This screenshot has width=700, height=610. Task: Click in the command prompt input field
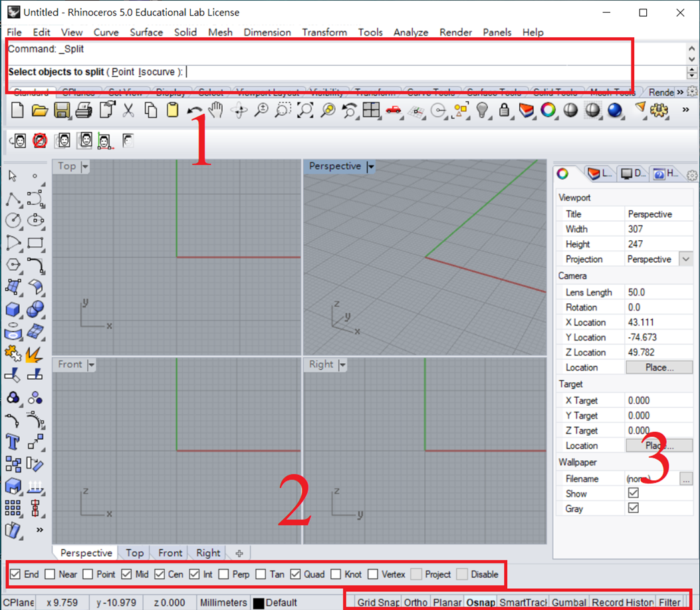coord(432,72)
